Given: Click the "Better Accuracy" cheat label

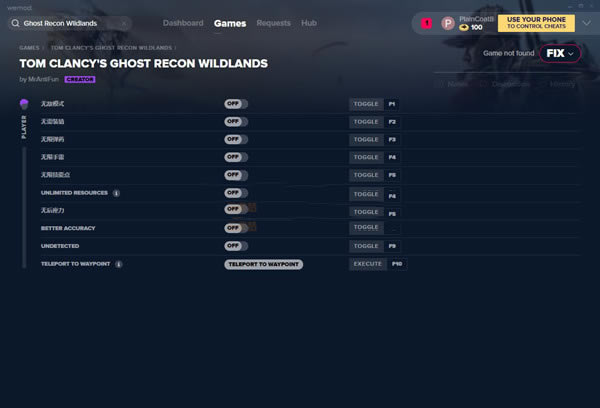Looking at the screenshot, I should 68,228.
